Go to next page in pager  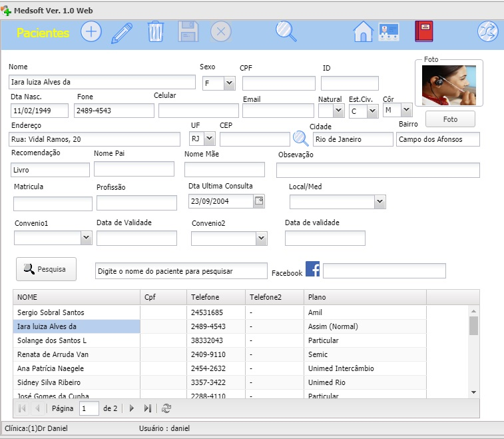pyautogui.click(x=132, y=408)
